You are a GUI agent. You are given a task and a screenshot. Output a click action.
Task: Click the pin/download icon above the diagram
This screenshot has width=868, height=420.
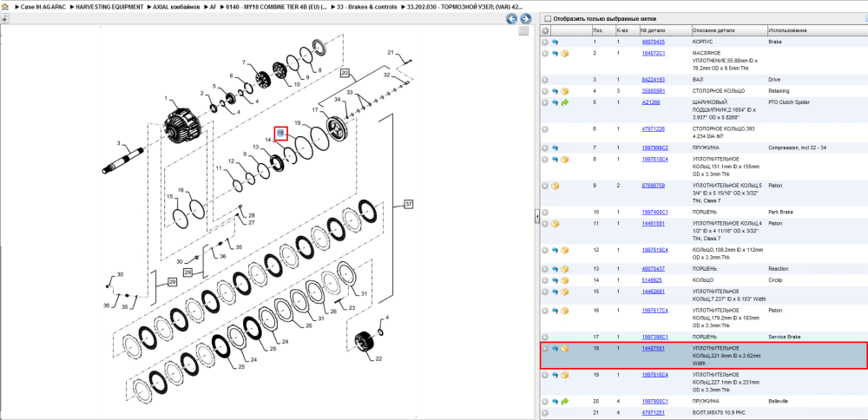(4, 18)
